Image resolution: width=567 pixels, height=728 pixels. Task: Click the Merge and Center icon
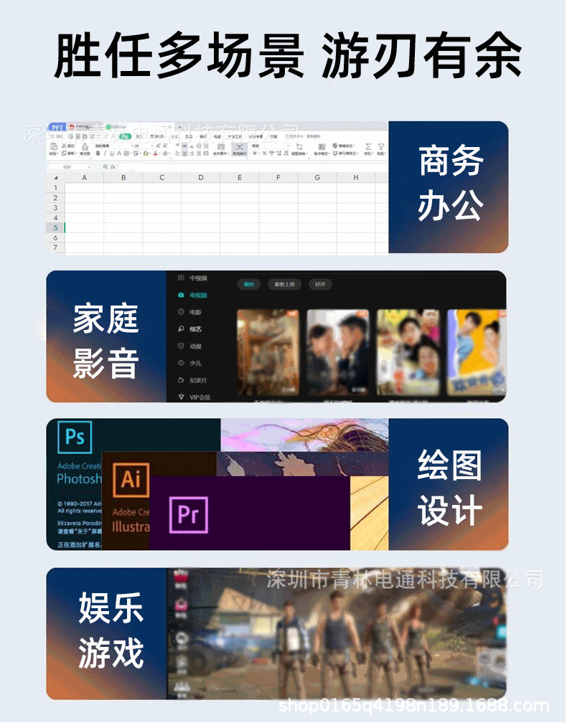click(x=221, y=147)
